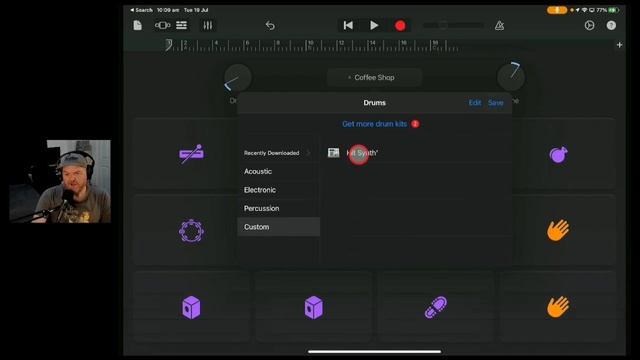Undo the last action
The image size is (640, 360).
pyautogui.click(x=270, y=25)
